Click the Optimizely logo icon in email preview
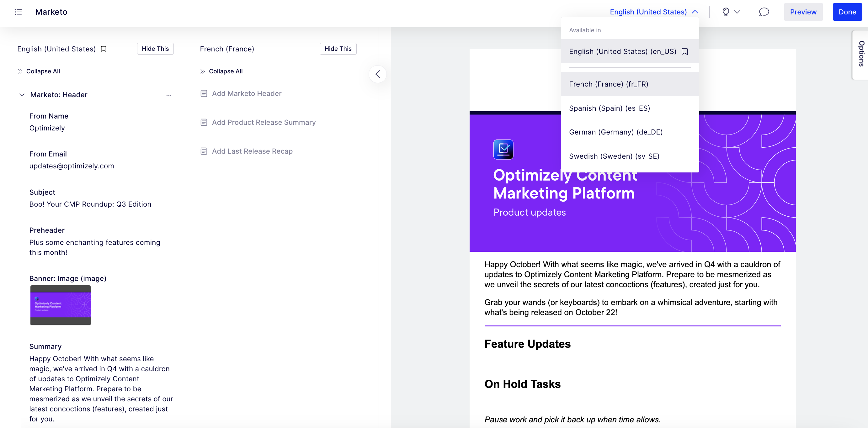 tap(503, 150)
